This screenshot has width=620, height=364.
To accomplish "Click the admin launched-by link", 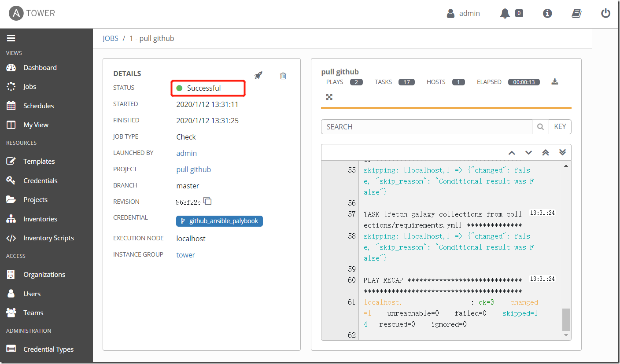I will [x=187, y=153].
